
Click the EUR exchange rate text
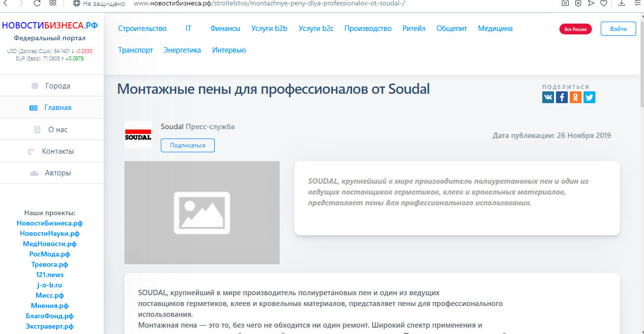(50, 58)
